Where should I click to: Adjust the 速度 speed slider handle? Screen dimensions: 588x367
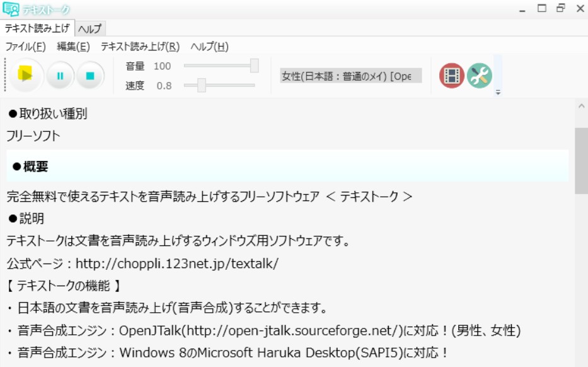click(x=202, y=86)
